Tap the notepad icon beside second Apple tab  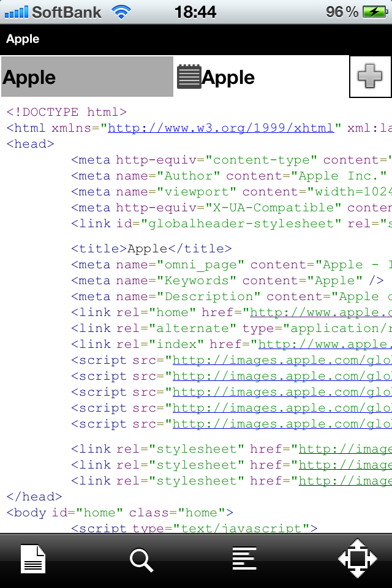pos(189,77)
